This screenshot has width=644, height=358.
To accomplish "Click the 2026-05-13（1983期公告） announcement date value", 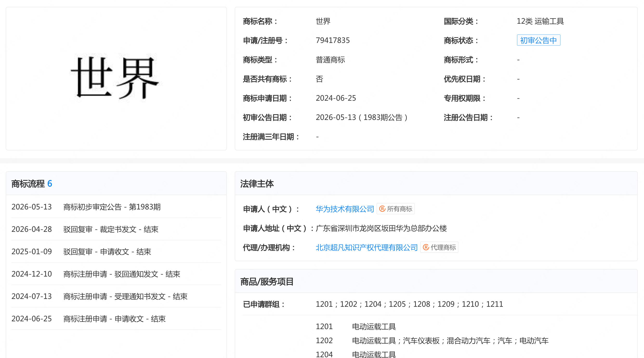I will tap(362, 117).
